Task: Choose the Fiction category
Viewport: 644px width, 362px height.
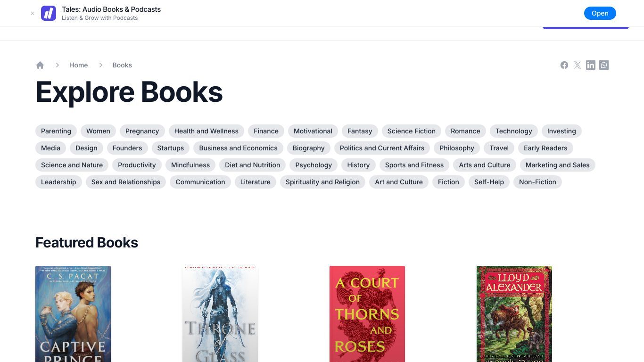Action: pyautogui.click(x=448, y=182)
